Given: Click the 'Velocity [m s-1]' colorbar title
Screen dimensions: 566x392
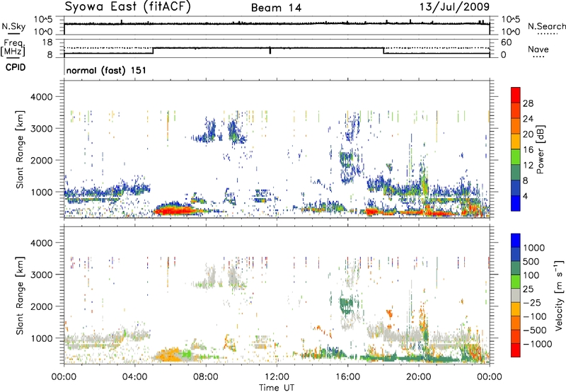Looking at the screenshot, I should [x=559, y=295].
